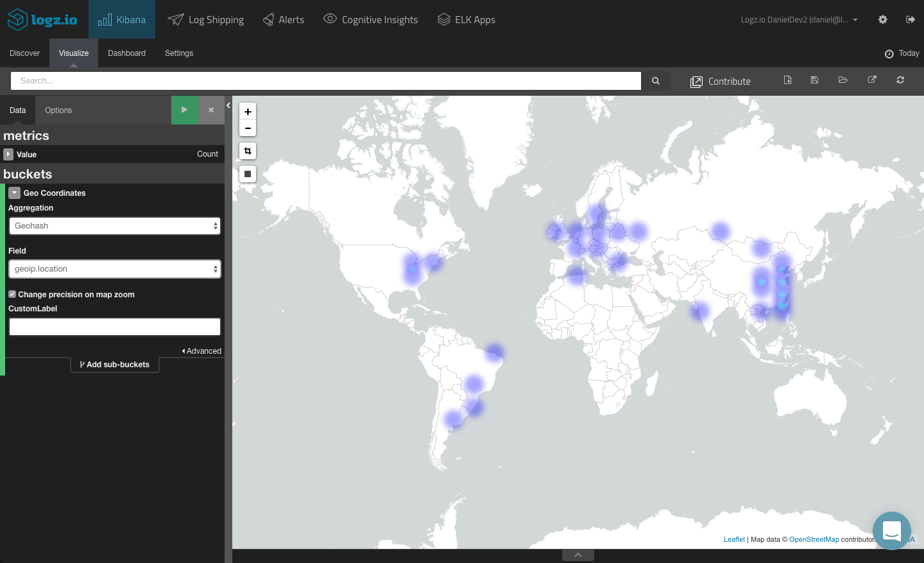Screen dimensions: 924x563
Task: Click the Contribute button
Action: 720,82
